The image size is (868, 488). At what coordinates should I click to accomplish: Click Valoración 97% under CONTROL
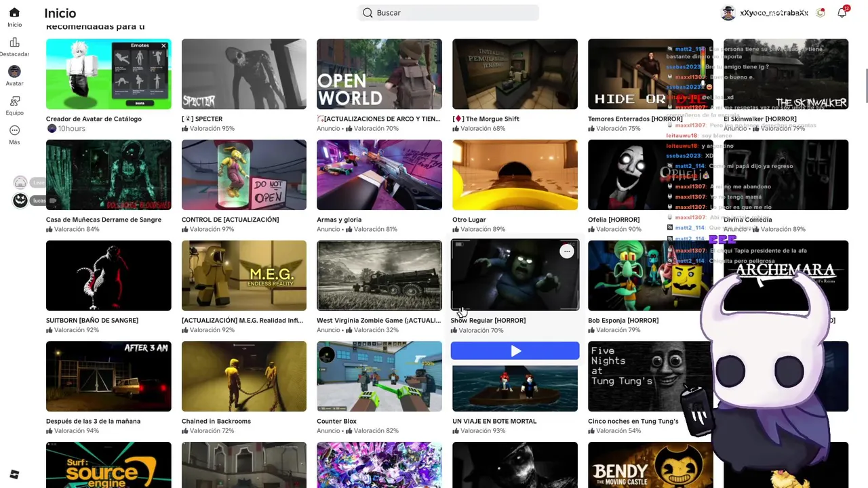point(208,229)
